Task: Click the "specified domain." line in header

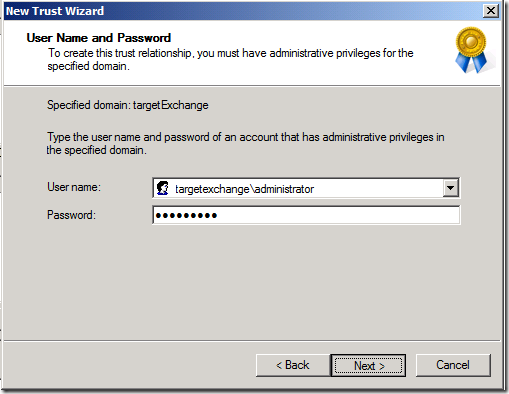Action: point(88,66)
